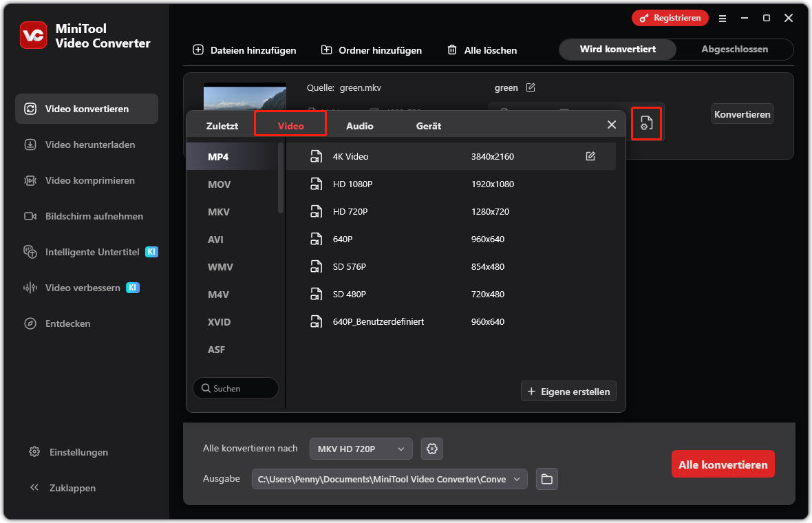This screenshot has height=523, width=812.
Task: Switch to Video tab in format popup
Action: coord(290,126)
